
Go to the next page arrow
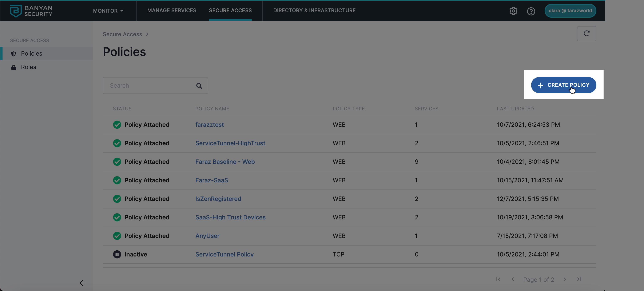(564, 279)
